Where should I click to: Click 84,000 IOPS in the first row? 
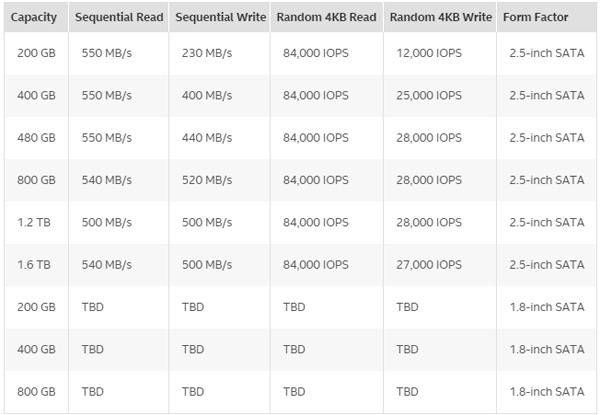coord(316,53)
